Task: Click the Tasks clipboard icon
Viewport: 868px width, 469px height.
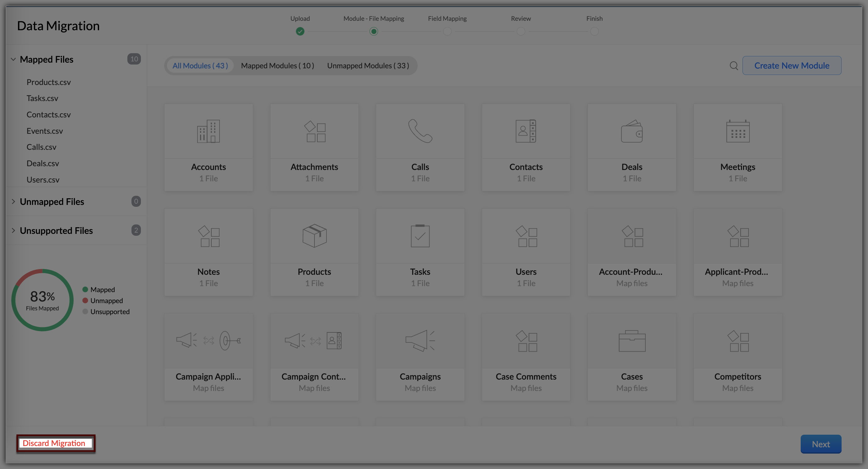Action: coord(420,236)
